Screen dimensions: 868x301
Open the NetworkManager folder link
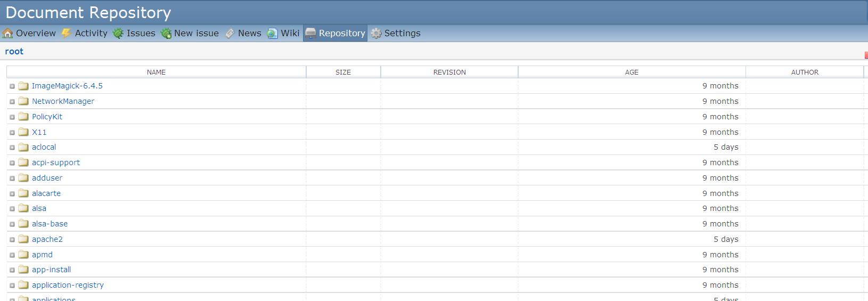(63, 101)
